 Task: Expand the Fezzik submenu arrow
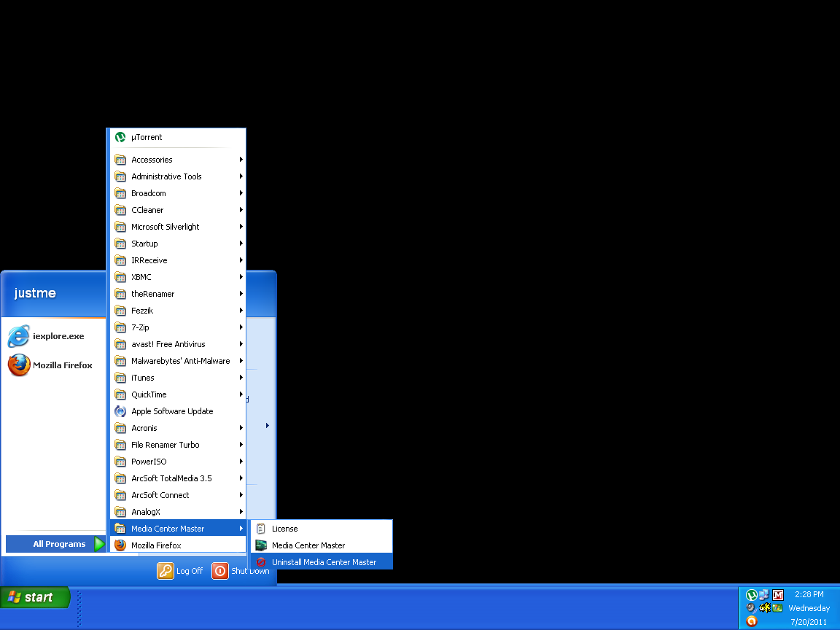point(241,311)
